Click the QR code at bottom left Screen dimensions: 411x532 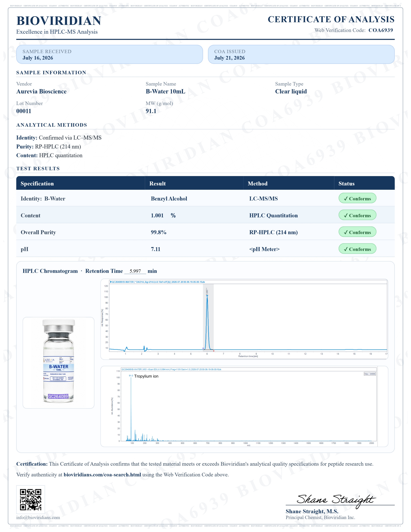coord(30,500)
